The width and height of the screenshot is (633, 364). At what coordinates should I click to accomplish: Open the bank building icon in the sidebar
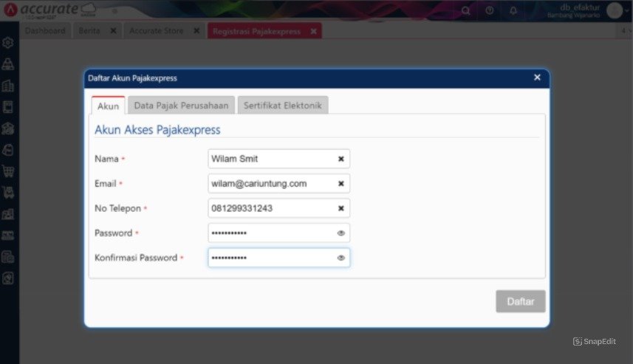click(8, 128)
